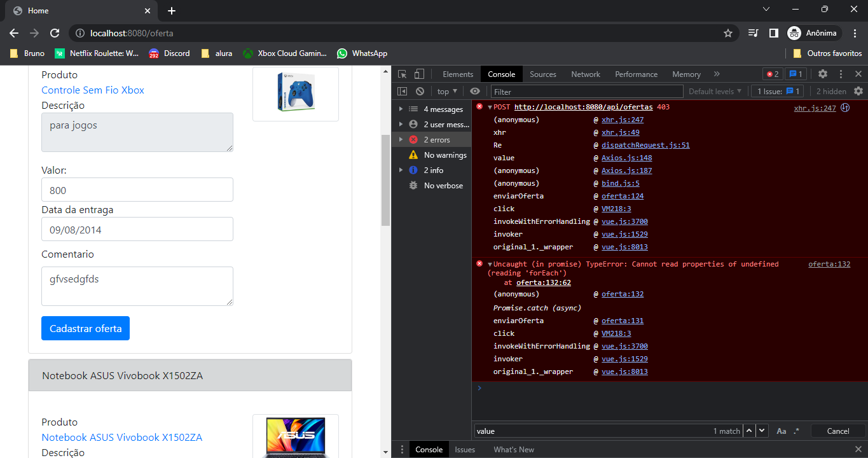This screenshot has height=458, width=868.
Task: Click the Xbox controller product thumbnail
Action: pos(296,94)
